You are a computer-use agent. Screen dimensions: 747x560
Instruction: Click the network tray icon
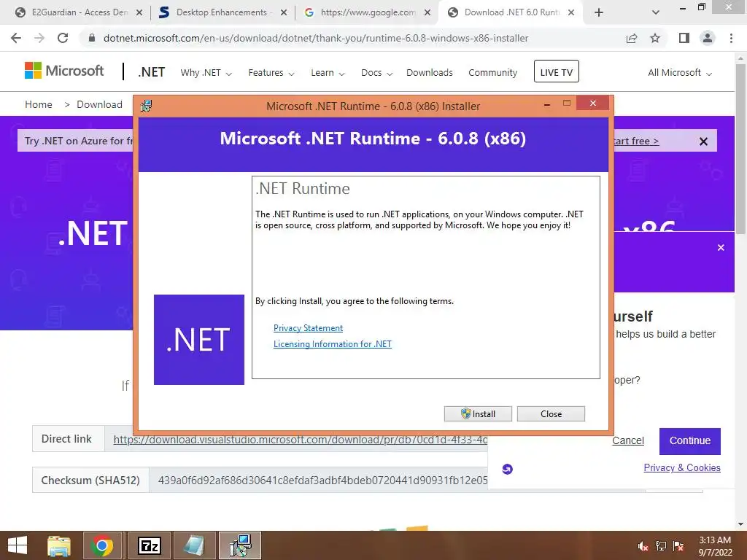661,546
